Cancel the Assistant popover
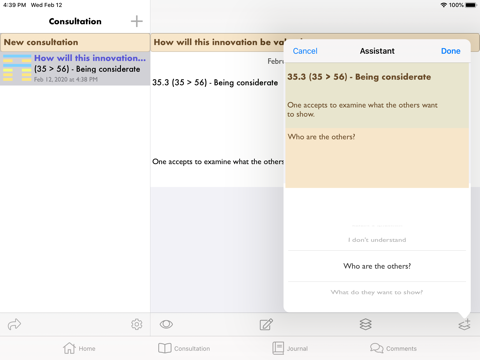Image resolution: width=480 pixels, height=360 pixels. coord(305,51)
